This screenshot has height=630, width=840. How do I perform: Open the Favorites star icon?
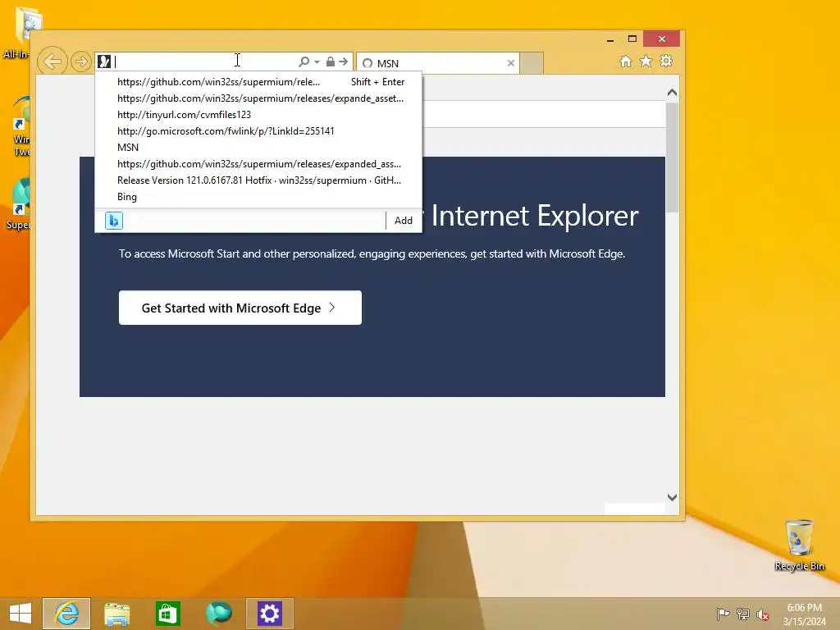(x=646, y=61)
